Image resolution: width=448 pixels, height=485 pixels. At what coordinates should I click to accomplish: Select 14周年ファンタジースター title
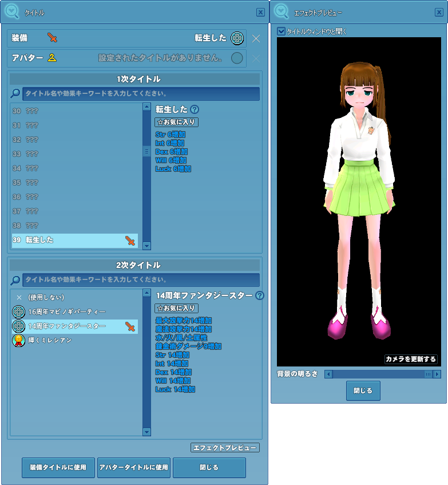(75, 326)
